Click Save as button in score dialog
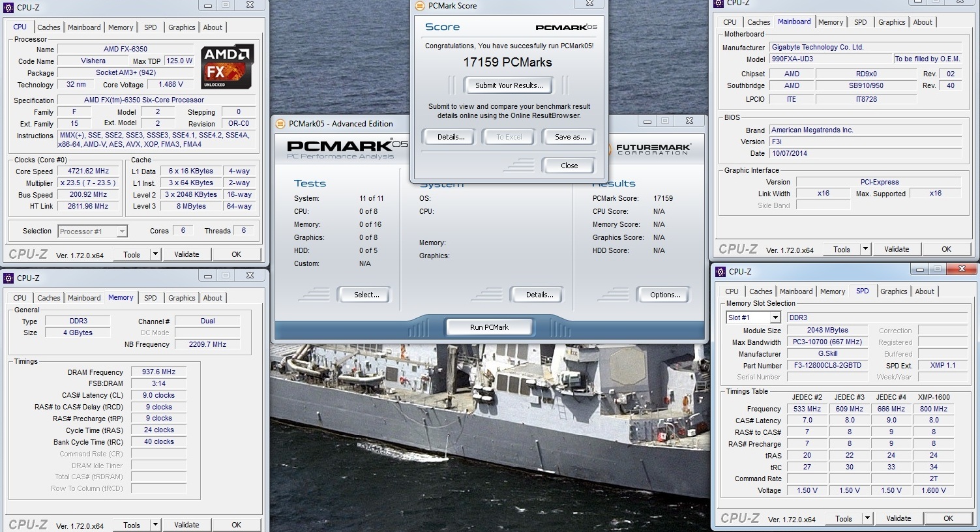 pyautogui.click(x=570, y=137)
